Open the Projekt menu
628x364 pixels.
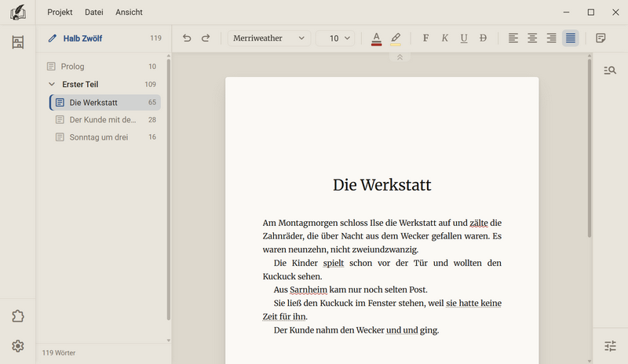(x=60, y=13)
